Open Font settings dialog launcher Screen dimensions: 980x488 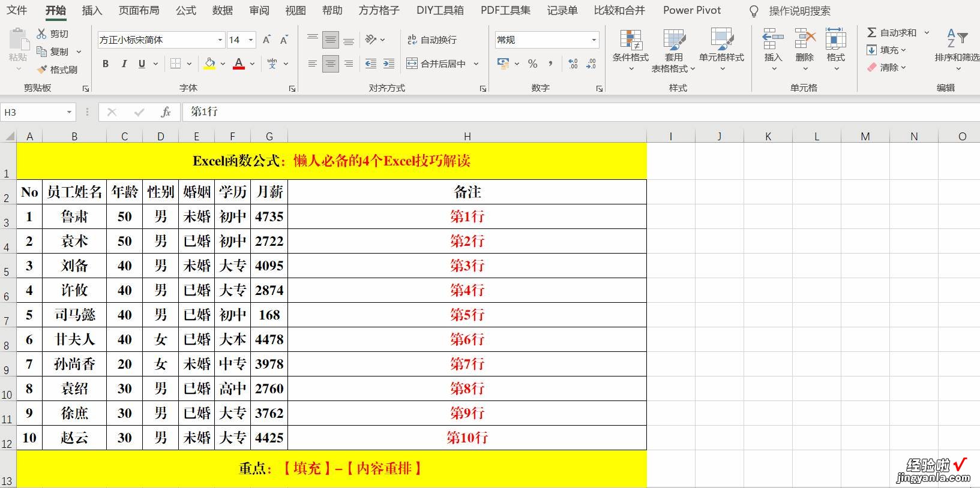pyautogui.click(x=292, y=89)
